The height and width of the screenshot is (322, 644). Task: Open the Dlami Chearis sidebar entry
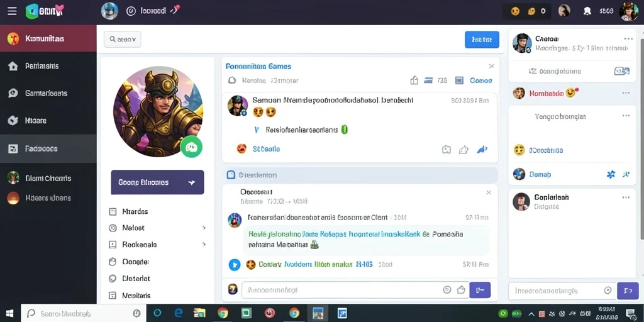48,178
